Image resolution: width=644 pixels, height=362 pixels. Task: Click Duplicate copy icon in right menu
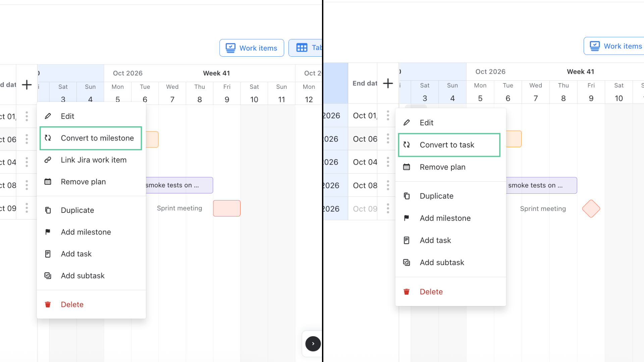[407, 196]
